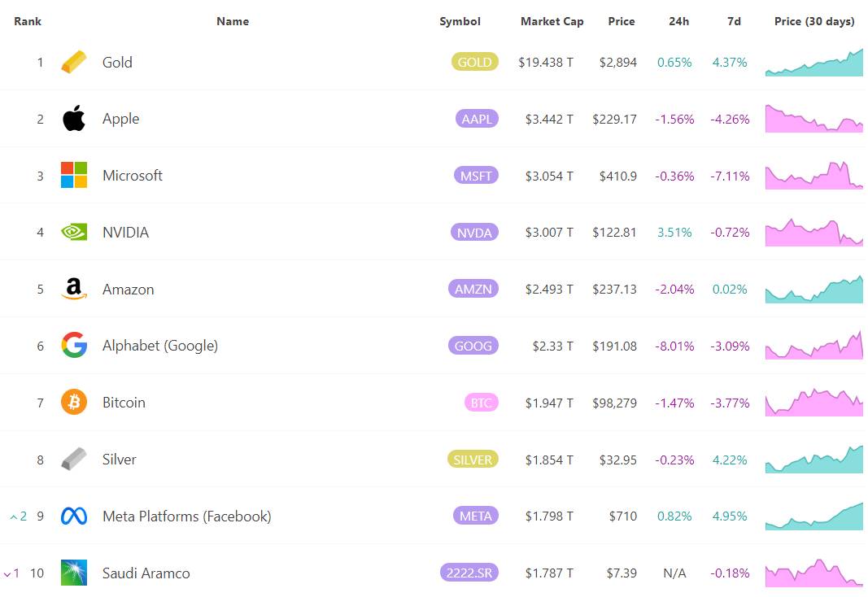Click the rank up arrow beside Meta
868x597 pixels.
tap(13, 516)
